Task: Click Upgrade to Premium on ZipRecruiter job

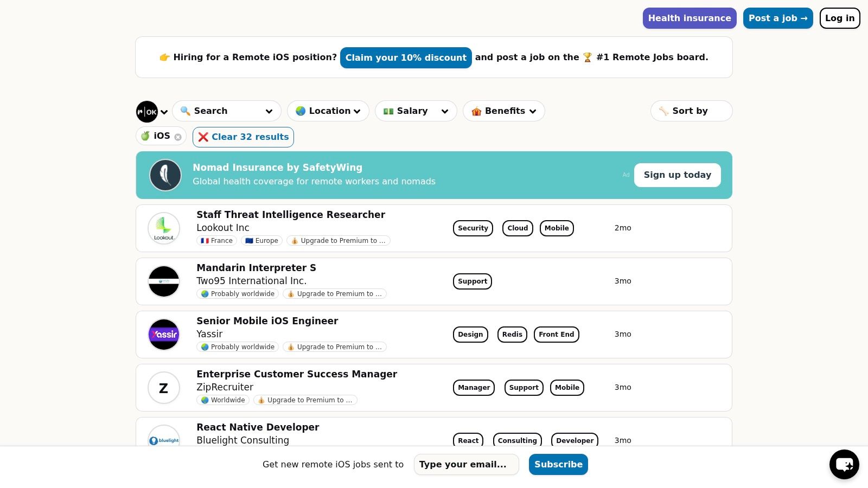Action: pos(305,400)
